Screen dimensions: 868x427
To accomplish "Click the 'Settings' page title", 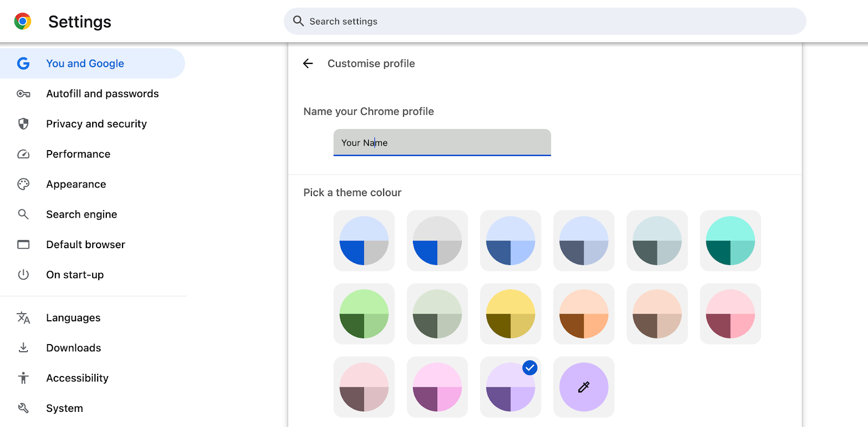I will pos(80,22).
